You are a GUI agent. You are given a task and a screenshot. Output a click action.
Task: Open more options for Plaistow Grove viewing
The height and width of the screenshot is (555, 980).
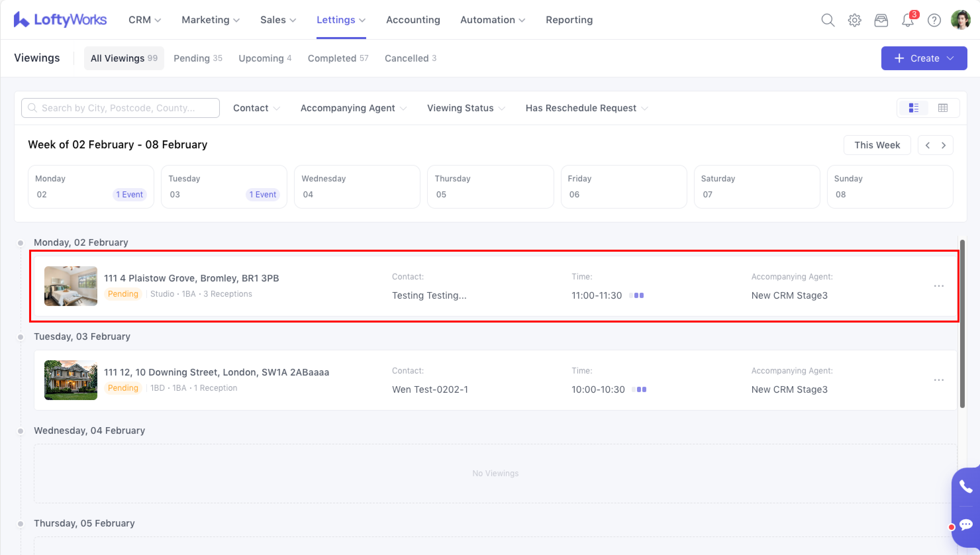tap(939, 286)
